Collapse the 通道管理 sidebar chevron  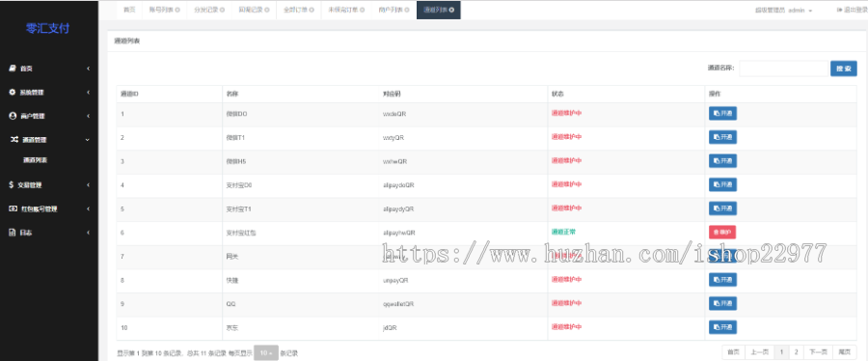pos(88,140)
